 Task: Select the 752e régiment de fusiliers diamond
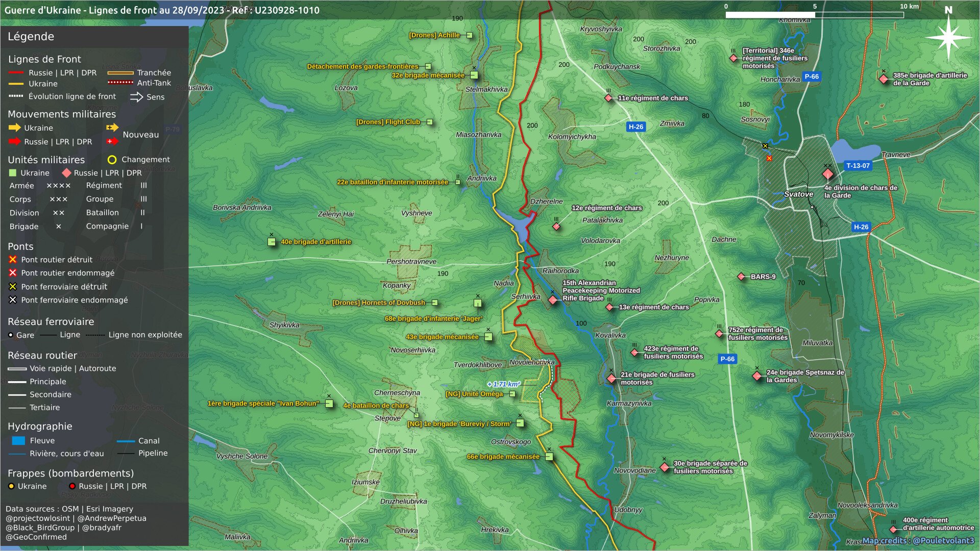click(719, 334)
